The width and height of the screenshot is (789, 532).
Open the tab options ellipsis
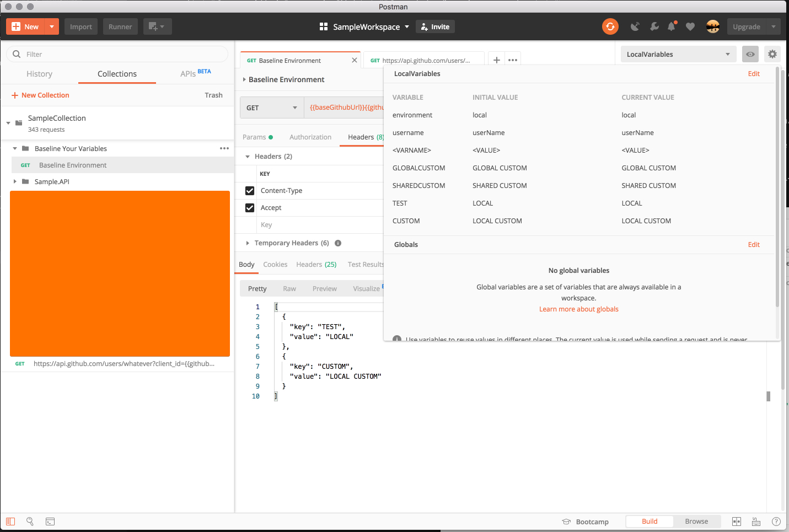pos(513,60)
